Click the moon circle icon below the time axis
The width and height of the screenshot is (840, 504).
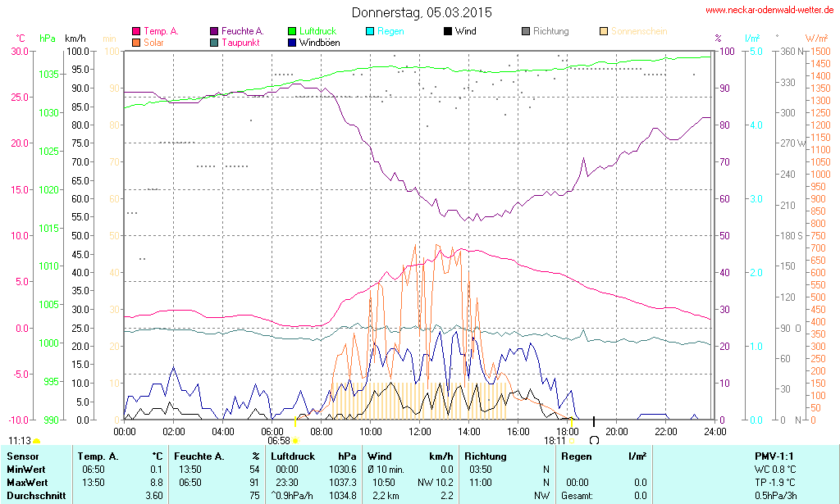click(x=594, y=440)
